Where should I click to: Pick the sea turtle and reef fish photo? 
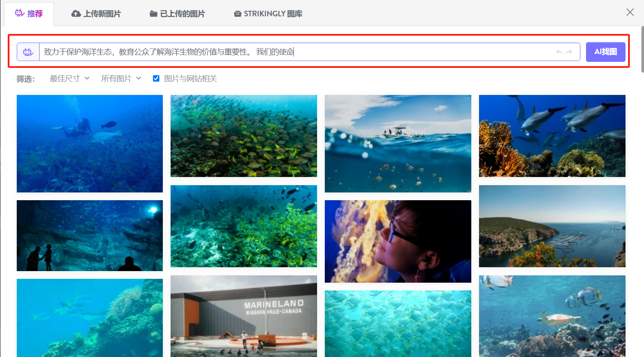tap(552, 316)
